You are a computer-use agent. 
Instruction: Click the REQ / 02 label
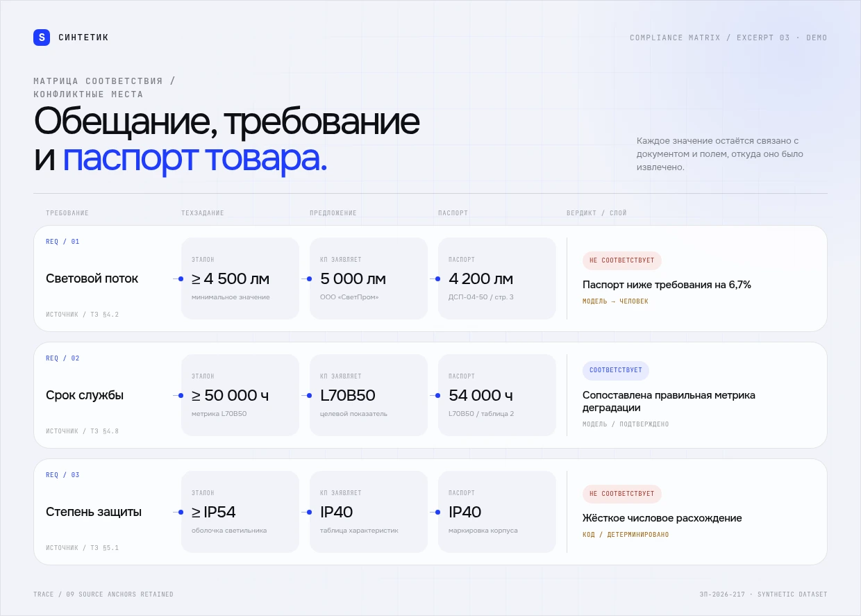[62, 358]
